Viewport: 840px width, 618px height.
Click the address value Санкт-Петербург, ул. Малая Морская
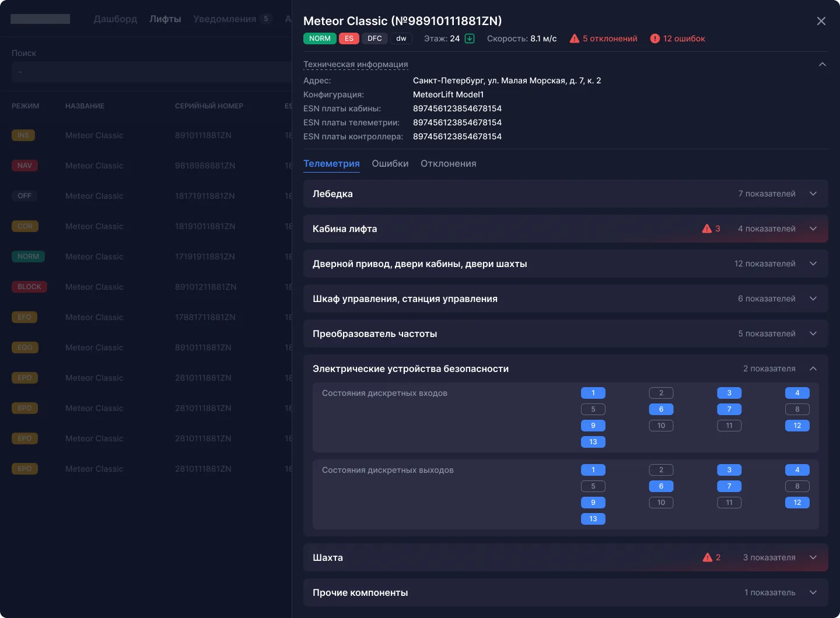pos(507,80)
